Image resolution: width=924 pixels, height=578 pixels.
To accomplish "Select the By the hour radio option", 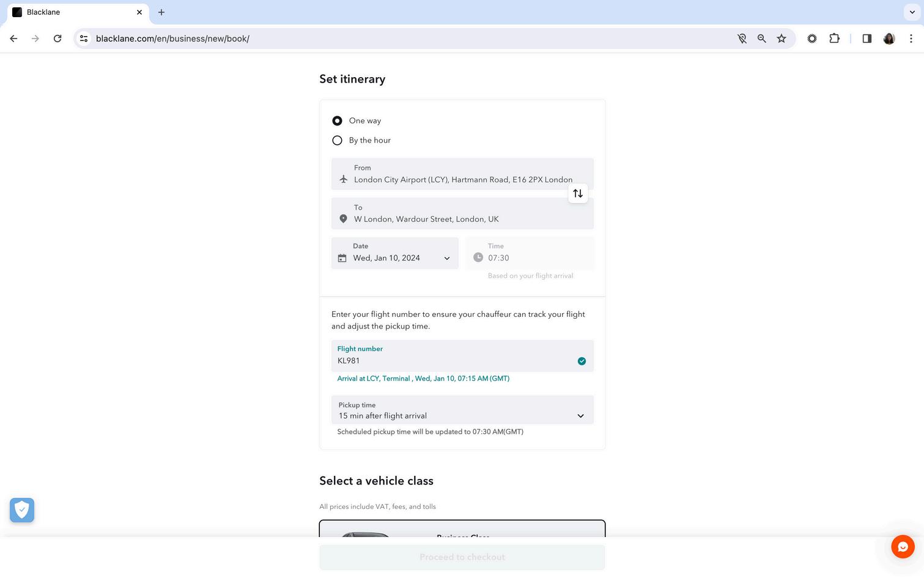I will (337, 141).
